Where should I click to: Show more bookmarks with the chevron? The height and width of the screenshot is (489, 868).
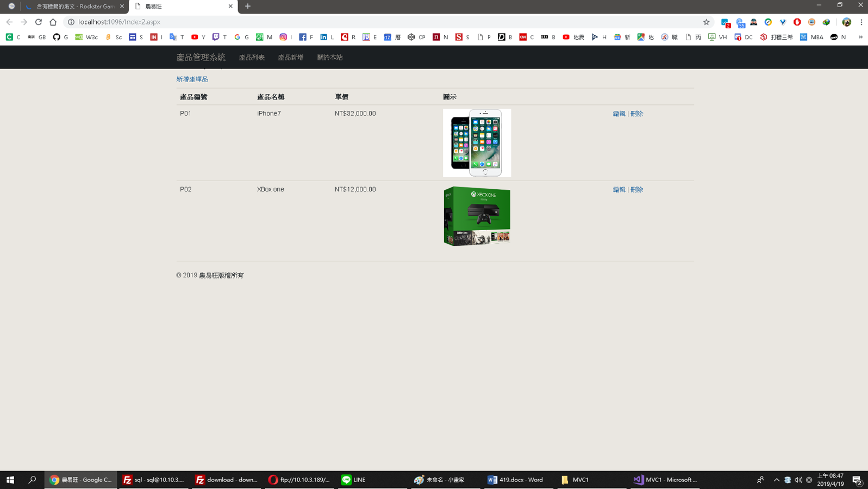click(x=860, y=37)
